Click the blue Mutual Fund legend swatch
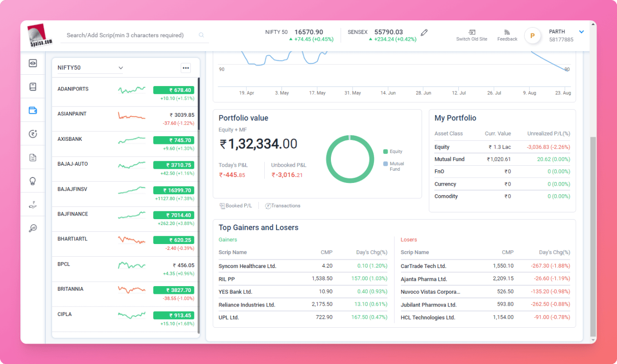 click(385, 164)
